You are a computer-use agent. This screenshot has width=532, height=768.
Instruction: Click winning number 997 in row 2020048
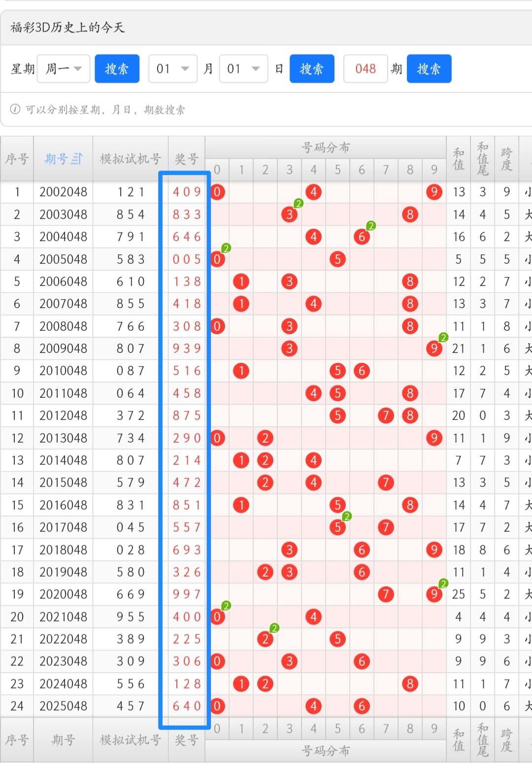187,594
